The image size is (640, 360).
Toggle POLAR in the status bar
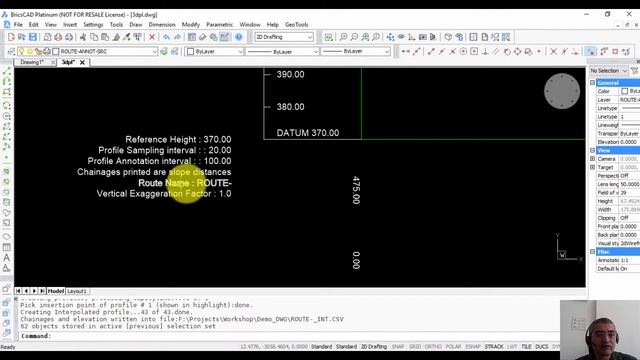453,347
